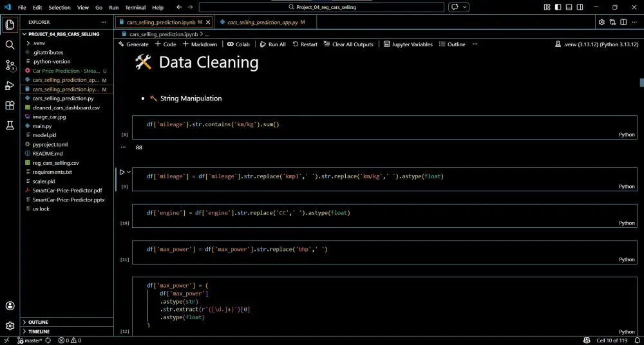Open the File menu

pos(22,7)
